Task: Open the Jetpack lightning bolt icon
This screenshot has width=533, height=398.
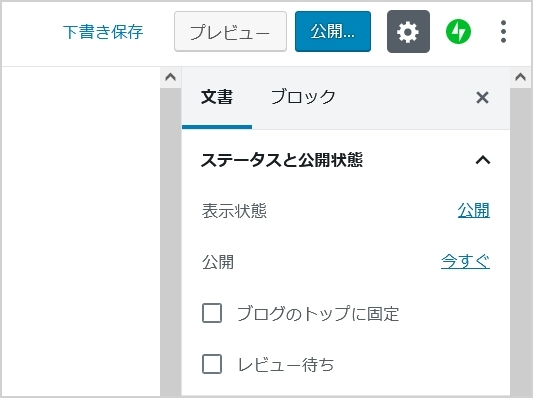Action: [458, 32]
